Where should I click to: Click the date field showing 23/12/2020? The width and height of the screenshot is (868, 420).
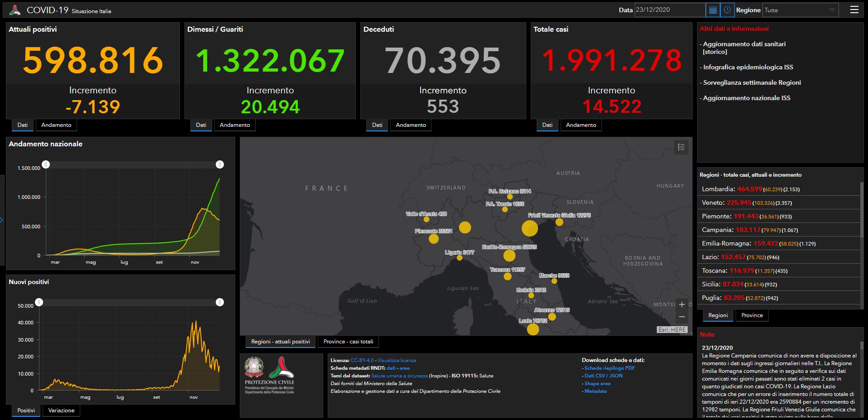tap(669, 10)
